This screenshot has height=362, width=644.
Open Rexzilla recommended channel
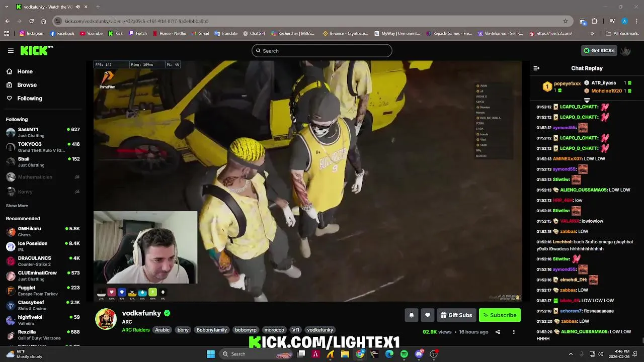[43, 335]
